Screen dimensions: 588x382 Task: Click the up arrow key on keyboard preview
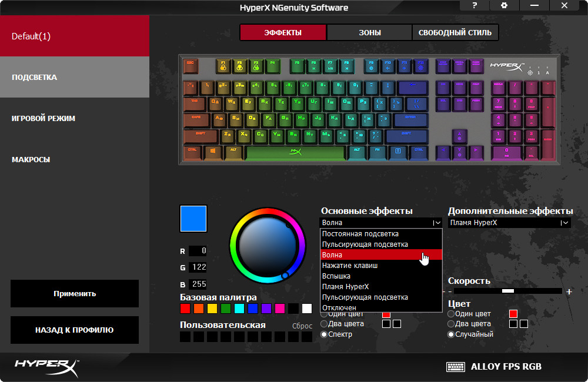click(x=459, y=136)
